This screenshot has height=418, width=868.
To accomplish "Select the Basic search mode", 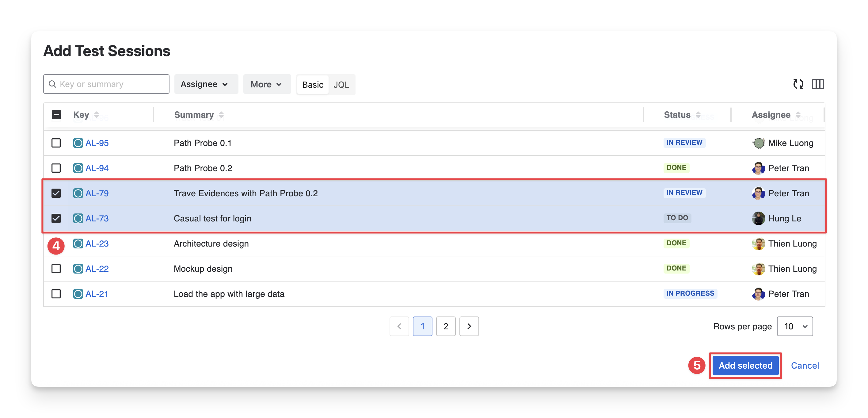I will (312, 85).
